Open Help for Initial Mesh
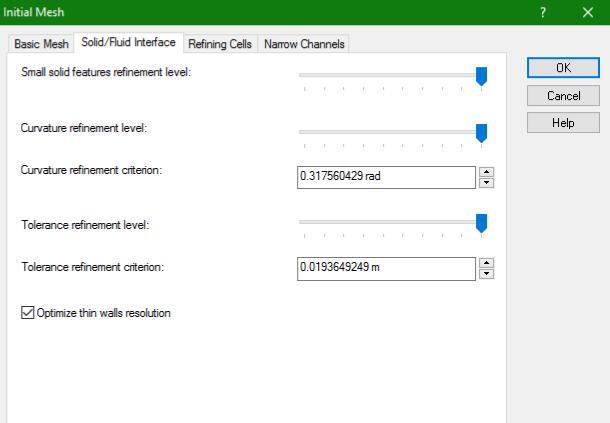 tap(563, 123)
